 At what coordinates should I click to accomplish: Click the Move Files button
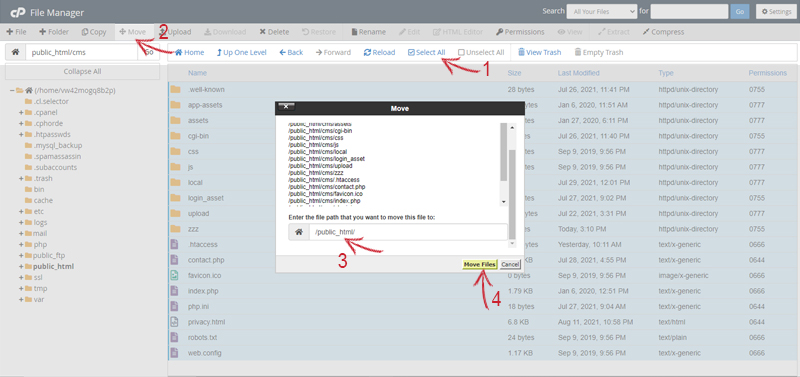coord(480,265)
